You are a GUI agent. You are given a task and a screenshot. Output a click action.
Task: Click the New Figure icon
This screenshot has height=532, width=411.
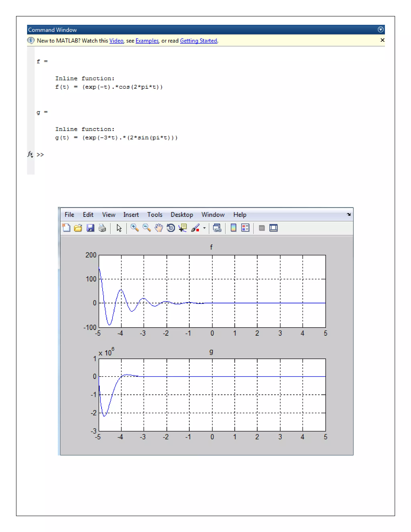point(66,228)
